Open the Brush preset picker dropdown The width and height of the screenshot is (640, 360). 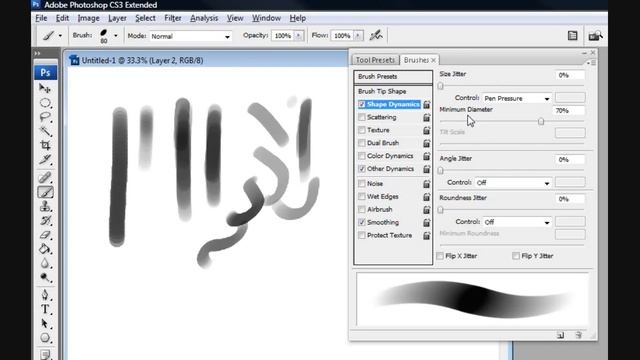(x=116, y=36)
